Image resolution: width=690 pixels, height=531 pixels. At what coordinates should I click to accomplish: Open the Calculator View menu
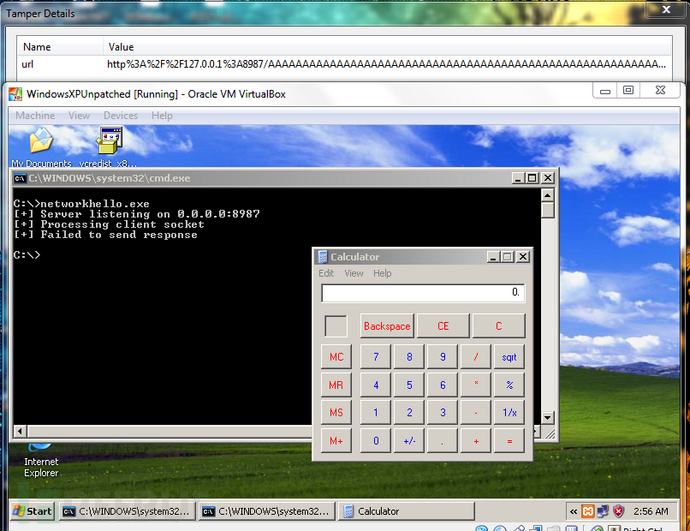(354, 273)
